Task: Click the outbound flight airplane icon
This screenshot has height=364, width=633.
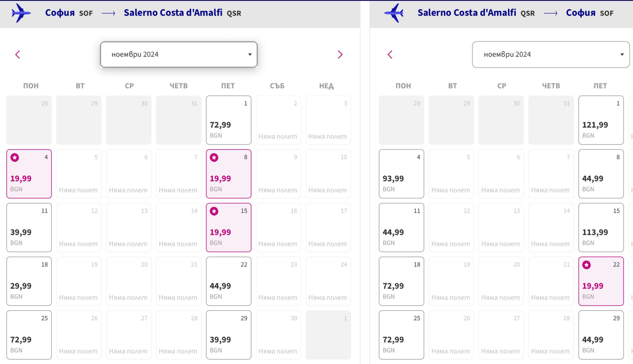Action: point(21,13)
